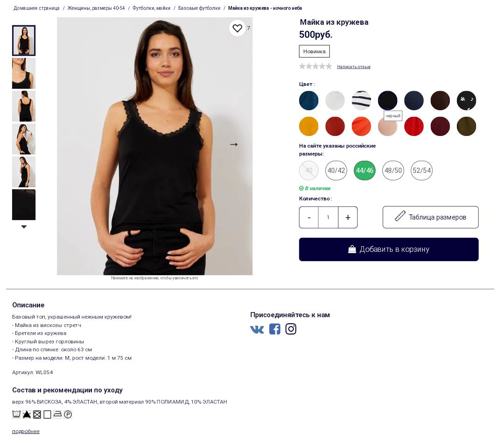The width and height of the screenshot is (504, 441).
Task: Open the back view thumbnail photo
Action: tap(24, 106)
